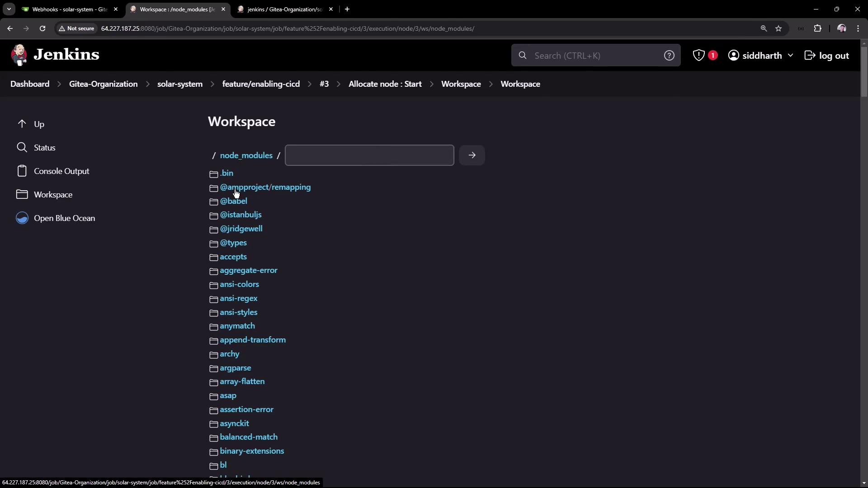Screen dimensions: 868x488
Task: Click the workspace path input field
Action: coord(369,155)
